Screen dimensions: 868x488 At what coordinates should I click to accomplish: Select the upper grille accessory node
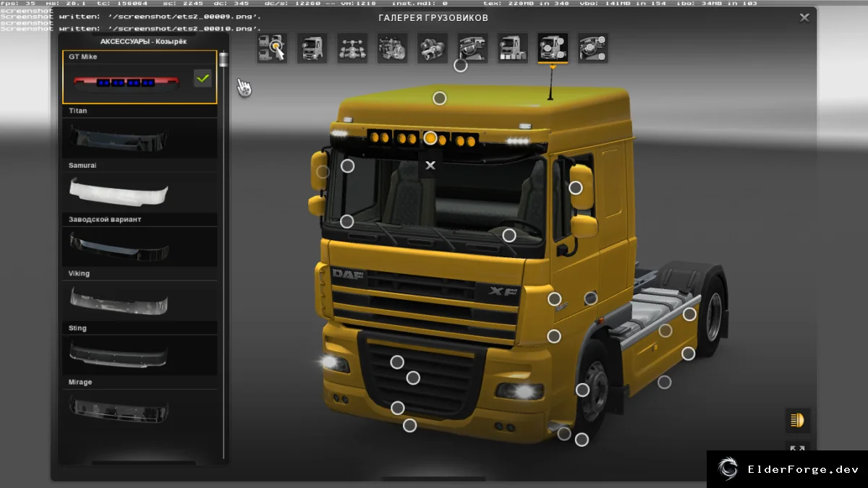(397, 362)
